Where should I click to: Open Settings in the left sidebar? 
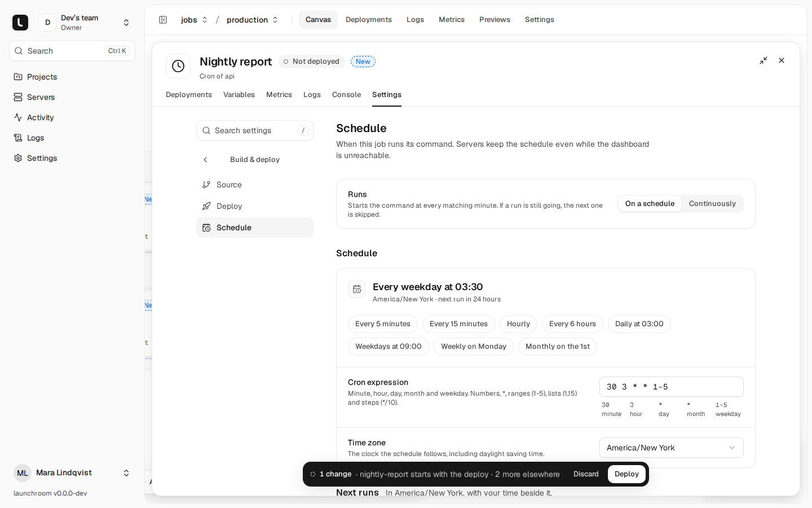click(x=72, y=158)
